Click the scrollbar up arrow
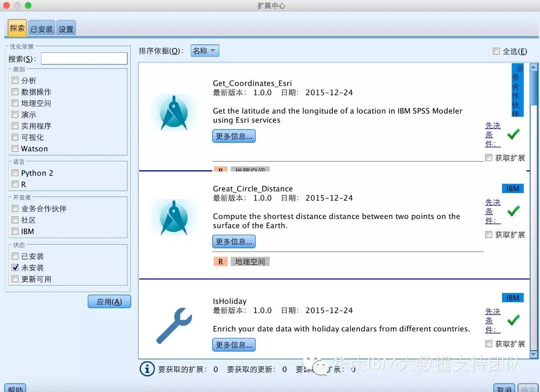 coord(534,67)
